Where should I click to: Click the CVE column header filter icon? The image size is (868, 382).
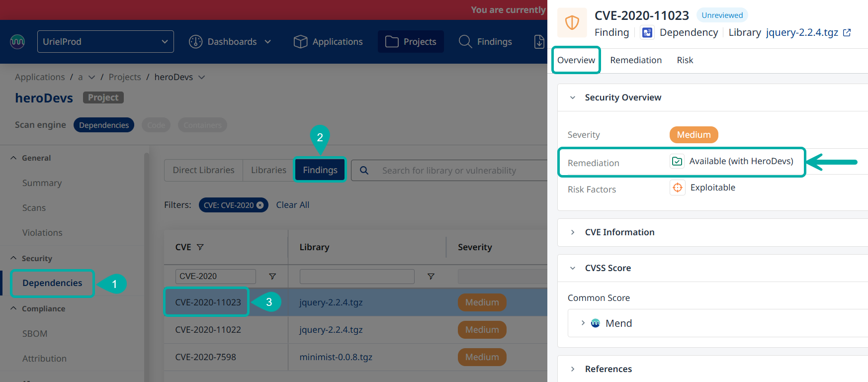(x=200, y=247)
